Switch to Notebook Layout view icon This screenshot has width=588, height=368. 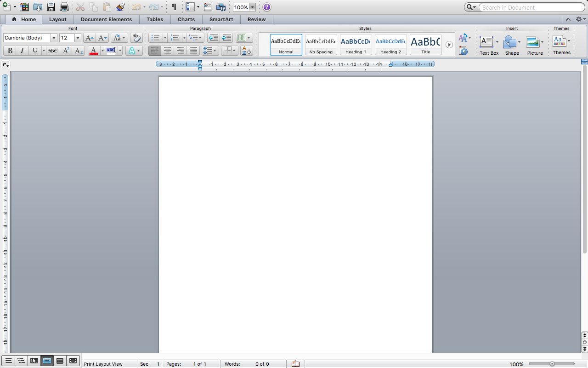coord(60,361)
